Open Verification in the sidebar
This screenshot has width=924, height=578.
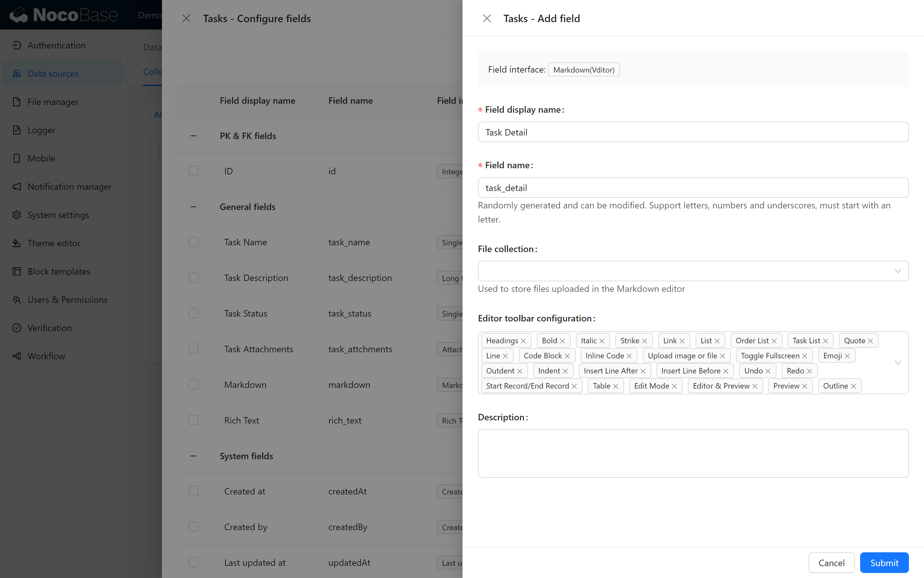click(63, 328)
